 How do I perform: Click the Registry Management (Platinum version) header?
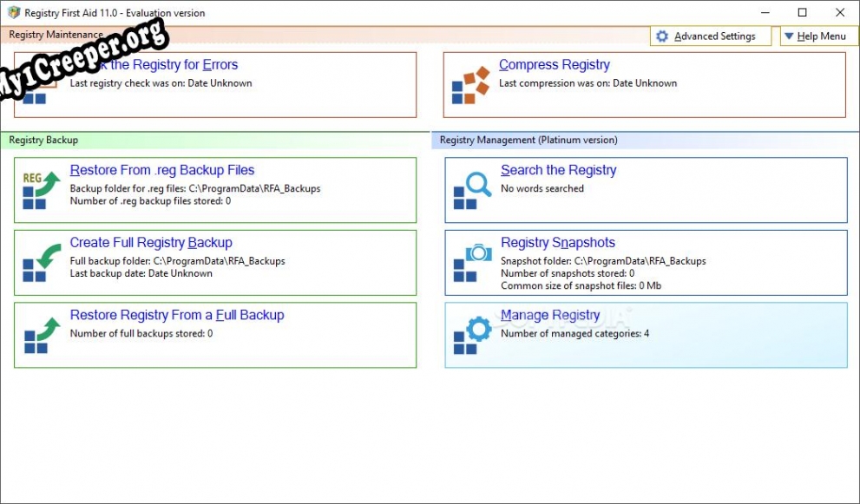(528, 140)
